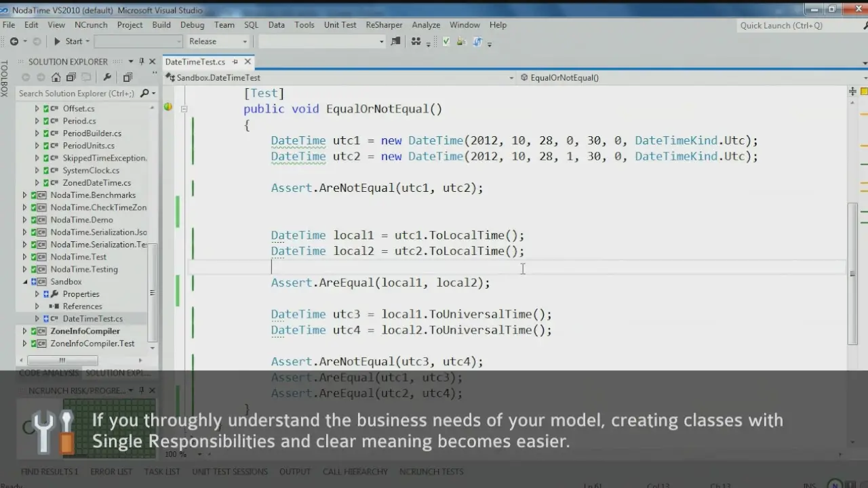This screenshot has height=488, width=868.
Task: Select NodaTime.Testing project in the tree
Action: (84, 270)
